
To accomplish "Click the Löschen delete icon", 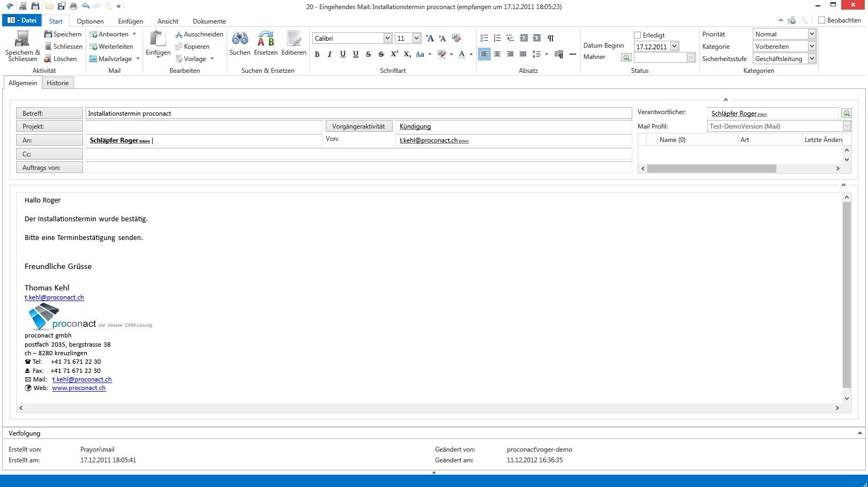I will point(48,59).
